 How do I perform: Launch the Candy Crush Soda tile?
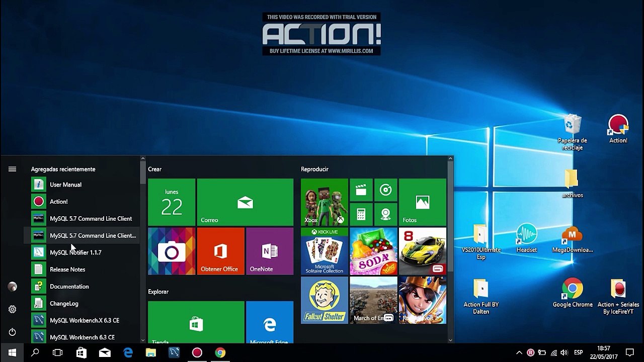[x=373, y=251]
